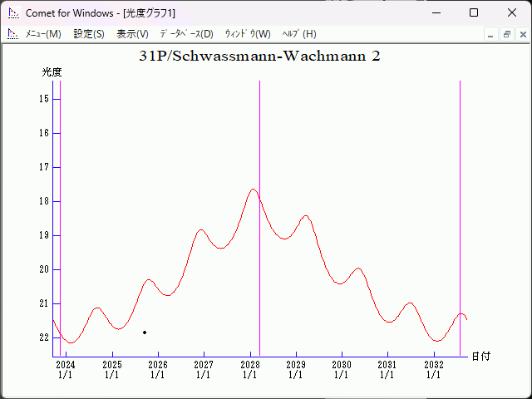Minimize the inner 光度グラフ1 child window
Image resolution: width=532 pixels, height=399 pixels.
[491, 34]
